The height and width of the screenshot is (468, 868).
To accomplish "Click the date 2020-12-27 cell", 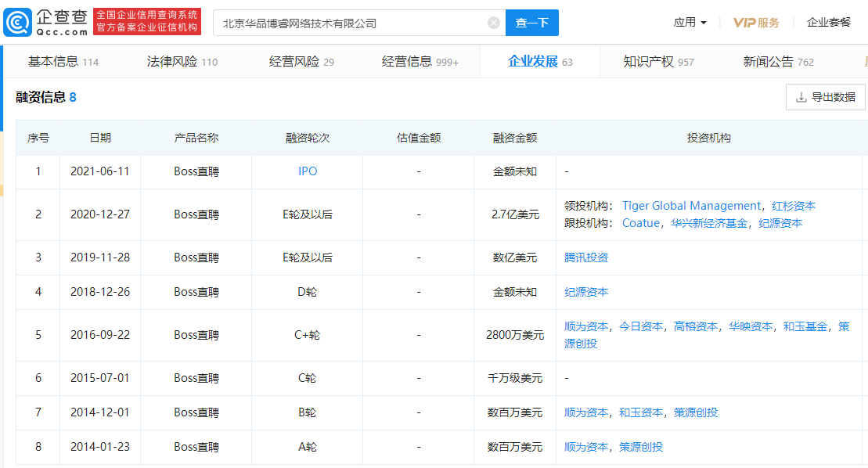I will 99,214.
